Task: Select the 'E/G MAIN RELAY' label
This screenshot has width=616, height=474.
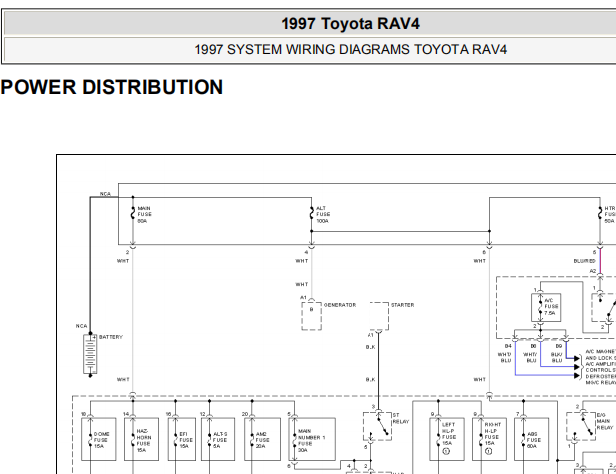Action: pyautogui.click(x=604, y=421)
